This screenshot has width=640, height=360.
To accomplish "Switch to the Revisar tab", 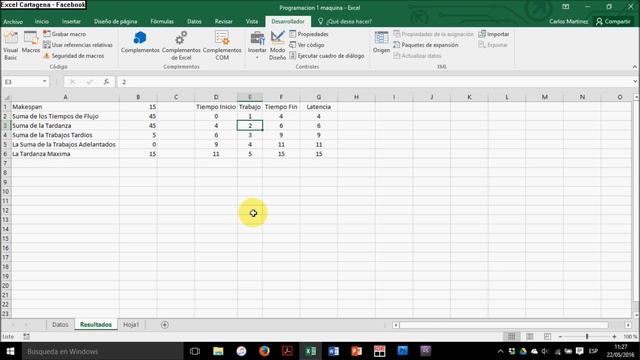I will (x=224, y=21).
